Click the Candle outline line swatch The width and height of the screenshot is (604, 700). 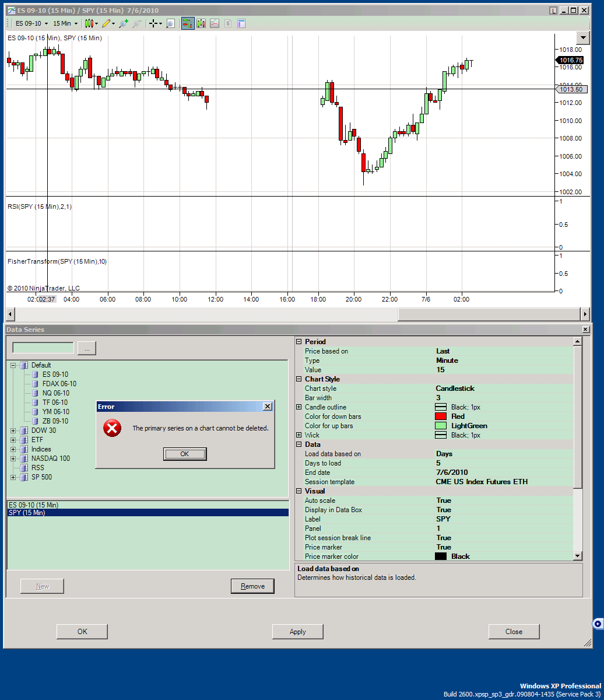coord(441,407)
